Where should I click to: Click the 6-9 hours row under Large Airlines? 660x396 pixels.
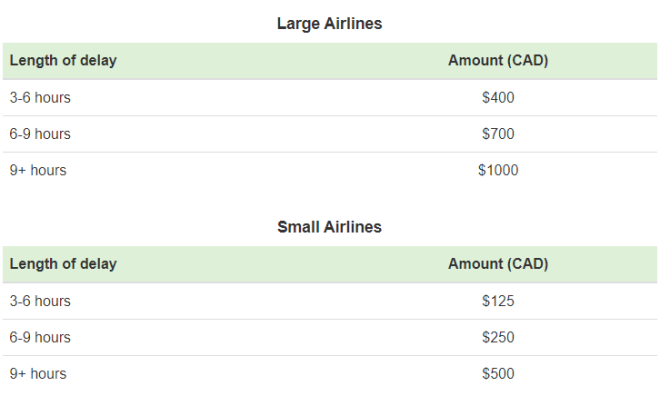330,134
